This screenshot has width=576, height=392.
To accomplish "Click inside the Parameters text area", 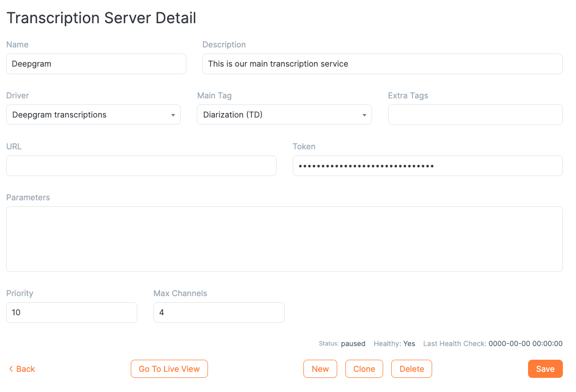I will [x=284, y=239].
